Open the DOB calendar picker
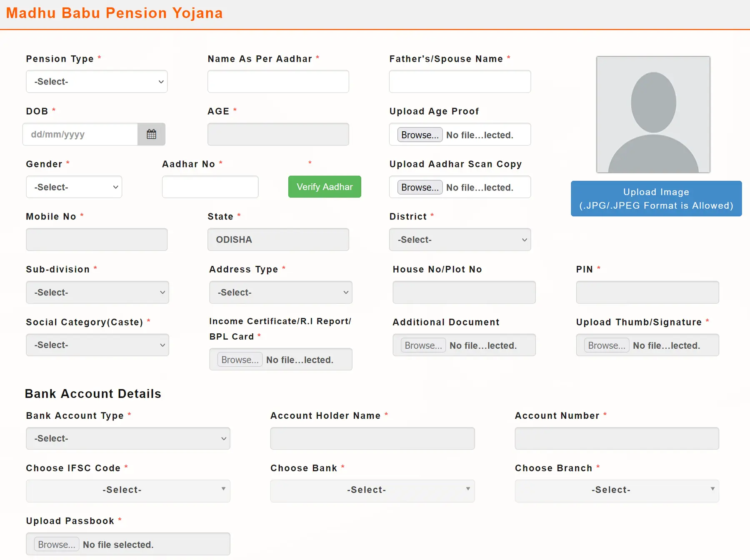Screen dimensions: 750x560 coord(151,134)
